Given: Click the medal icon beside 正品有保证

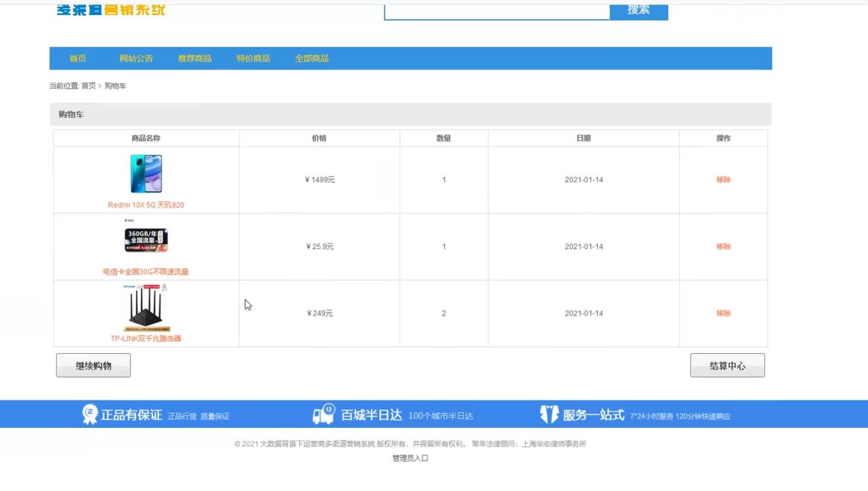Looking at the screenshot, I should tap(90, 415).
